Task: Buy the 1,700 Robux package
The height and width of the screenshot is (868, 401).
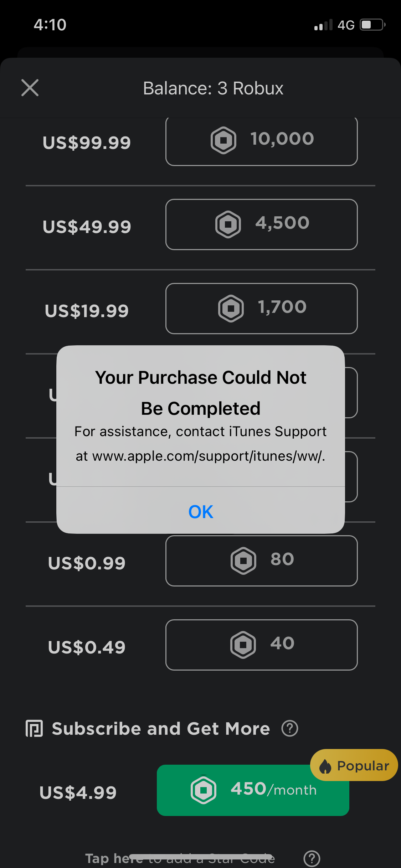Action: click(x=261, y=309)
